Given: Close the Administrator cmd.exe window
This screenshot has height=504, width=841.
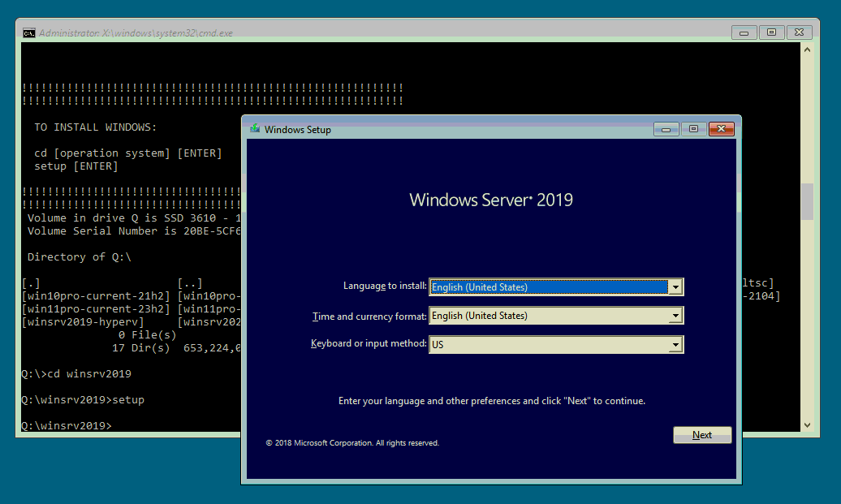Looking at the screenshot, I should [800, 32].
